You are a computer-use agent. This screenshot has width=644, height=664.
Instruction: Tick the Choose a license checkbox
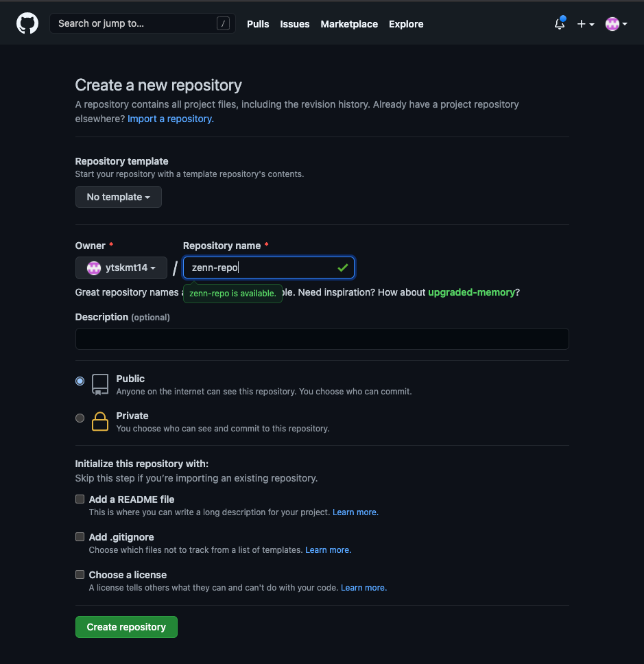click(x=80, y=575)
